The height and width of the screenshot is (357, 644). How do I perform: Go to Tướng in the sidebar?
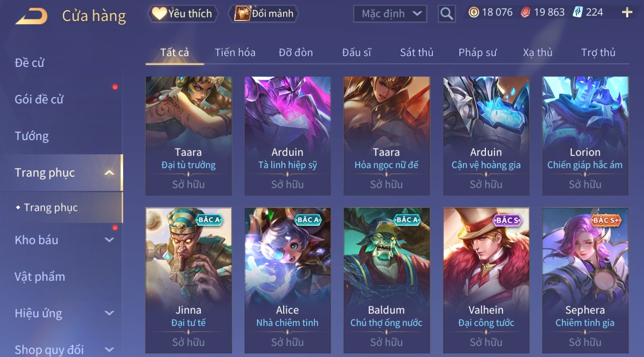click(32, 136)
